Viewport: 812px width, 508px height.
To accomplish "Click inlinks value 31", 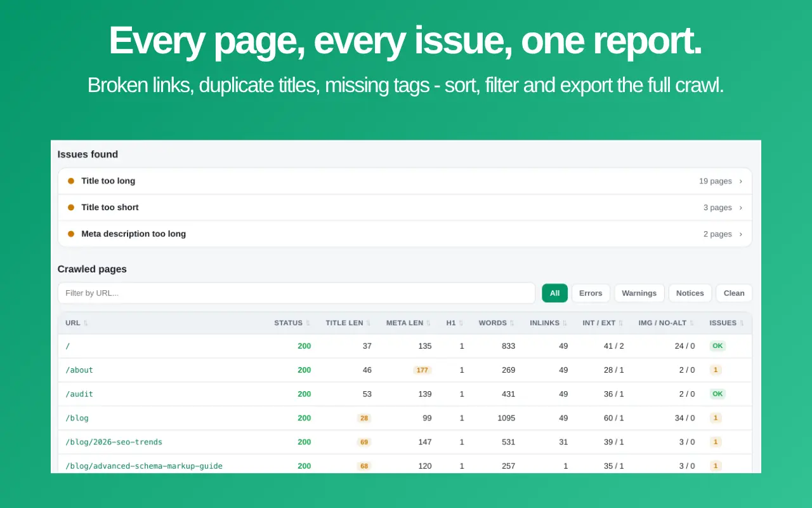I will (563, 443).
